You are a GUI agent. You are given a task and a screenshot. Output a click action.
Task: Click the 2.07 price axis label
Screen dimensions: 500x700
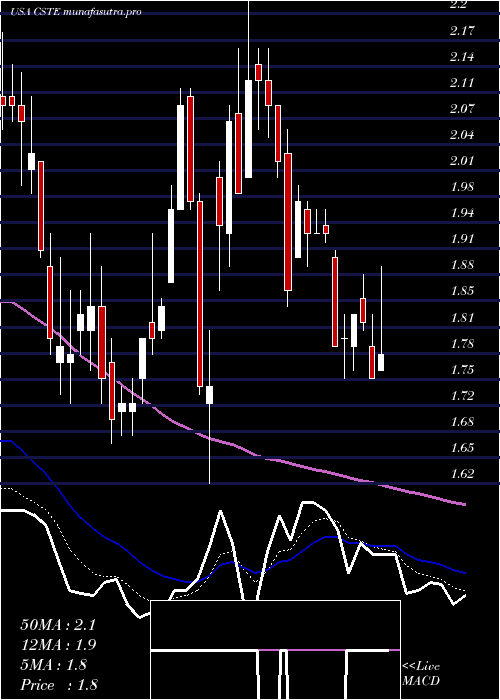462,108
